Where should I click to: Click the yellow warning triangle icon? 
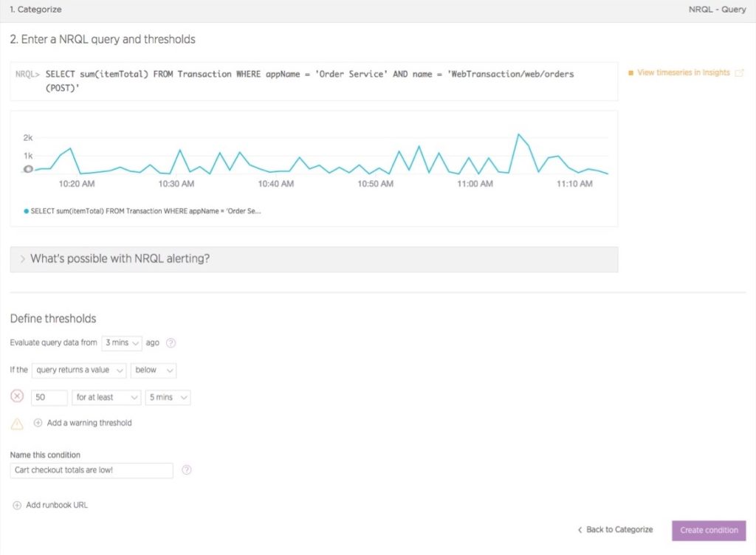pyautogui.click(x=17, y=424)
